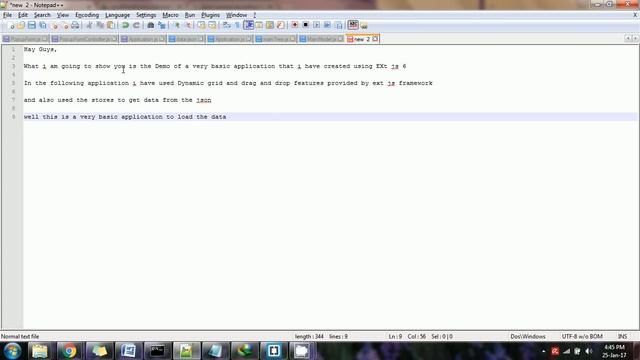Show hidden system tray icons arrow

pos(543,351)
